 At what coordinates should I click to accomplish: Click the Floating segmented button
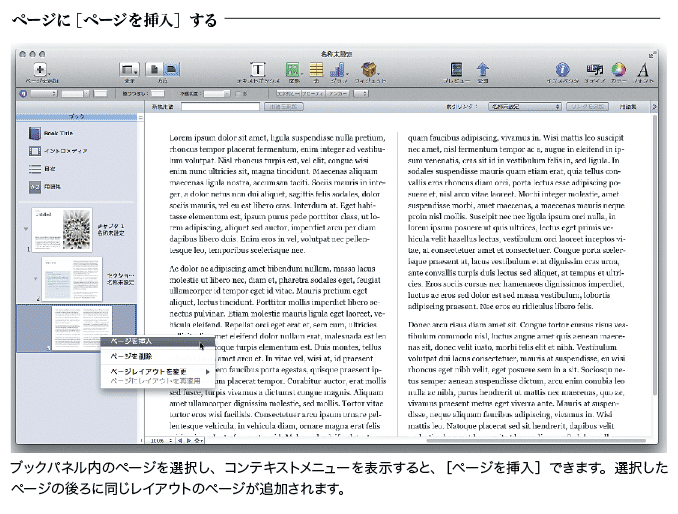pyautogui.click(x=313, y=93)
